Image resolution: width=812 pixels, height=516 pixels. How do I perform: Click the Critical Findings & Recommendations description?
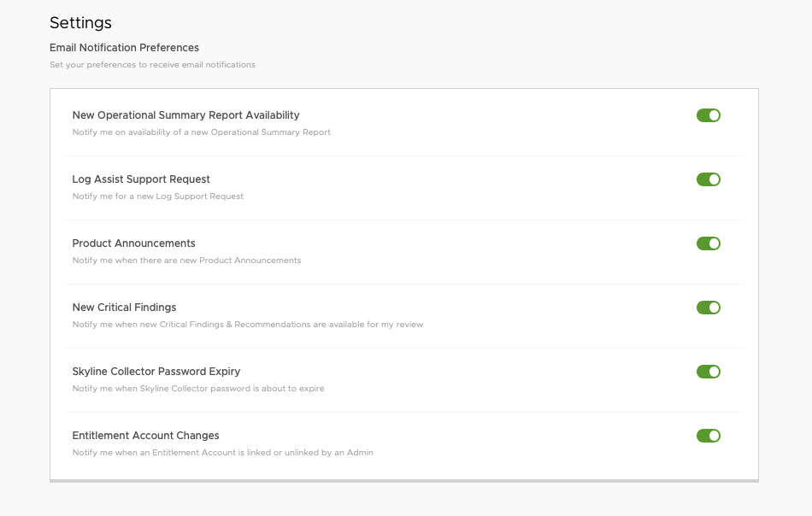point(248,325)
